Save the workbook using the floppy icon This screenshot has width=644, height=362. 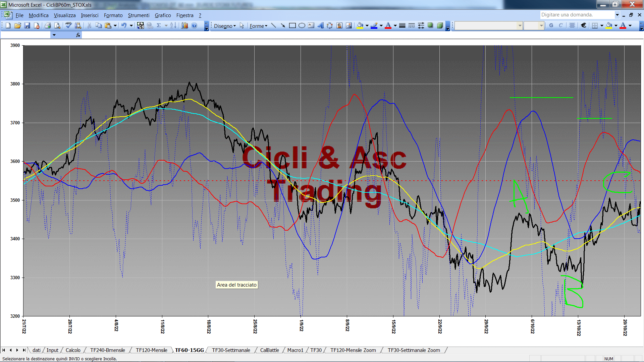[x=27, y=25]
